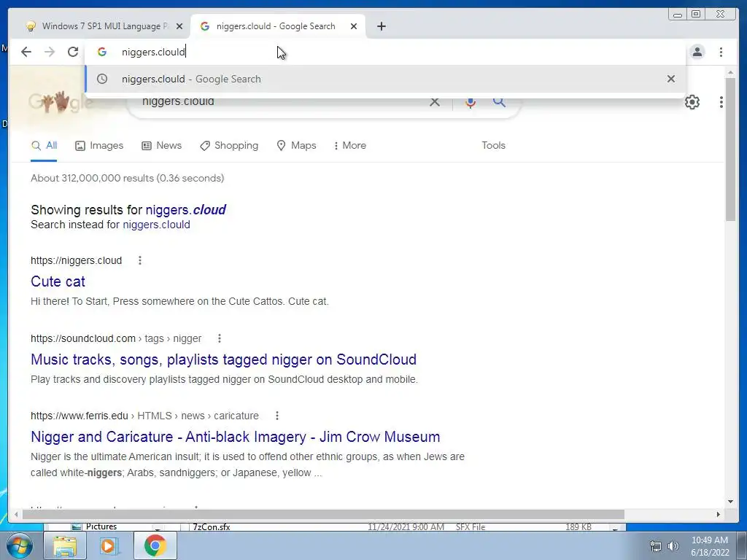Click the Chrome taskbar icon

pyautogui.click(x=155, y=545)
